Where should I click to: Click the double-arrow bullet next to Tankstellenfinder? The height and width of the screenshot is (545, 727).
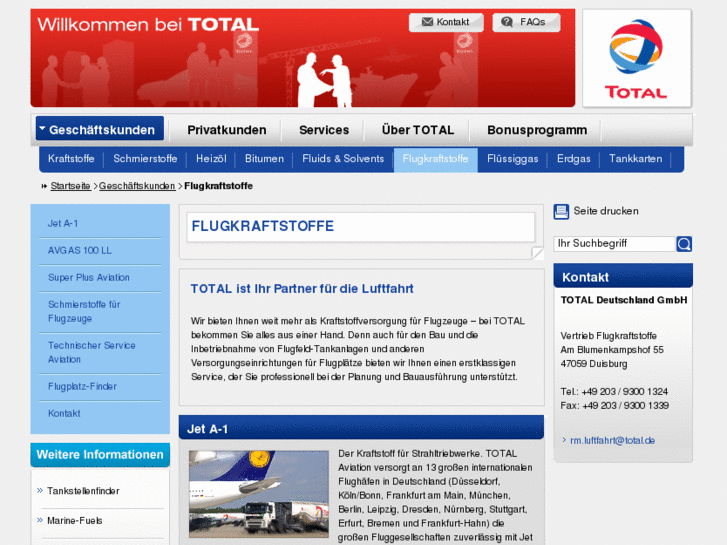click(40, 490)
